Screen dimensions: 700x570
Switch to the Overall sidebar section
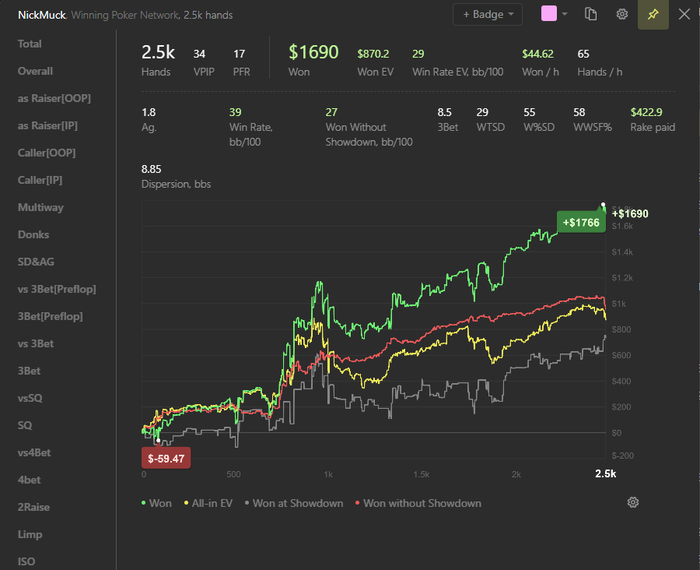pyautogui.click(x=35, y=71)
